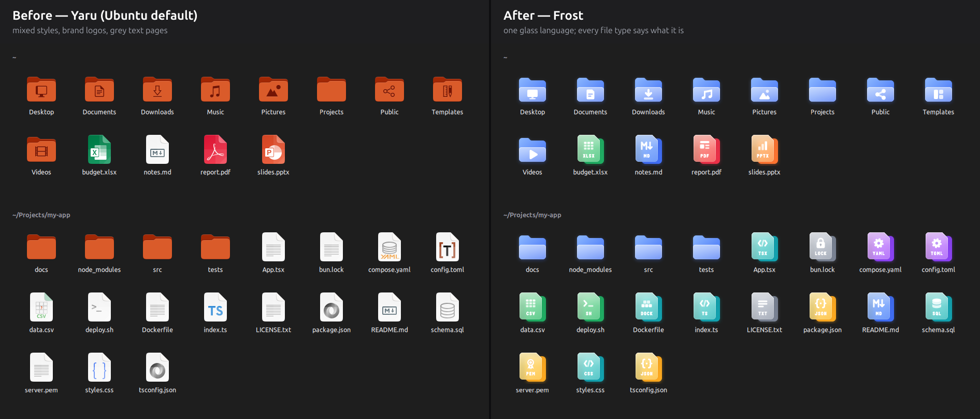Screen dimensions: 980x419
Task: Open grey LICENSE.txt TXT icon in Frost panel
Action: [765, 307]
